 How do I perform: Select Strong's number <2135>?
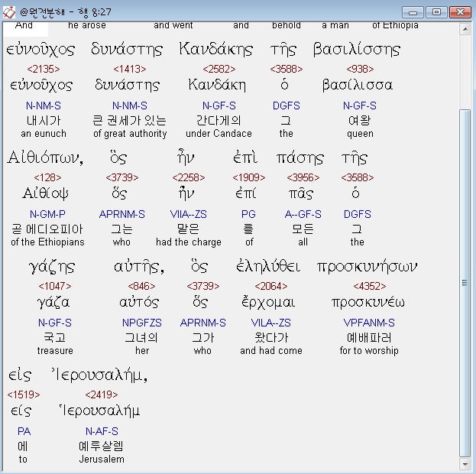coord(44,70)
